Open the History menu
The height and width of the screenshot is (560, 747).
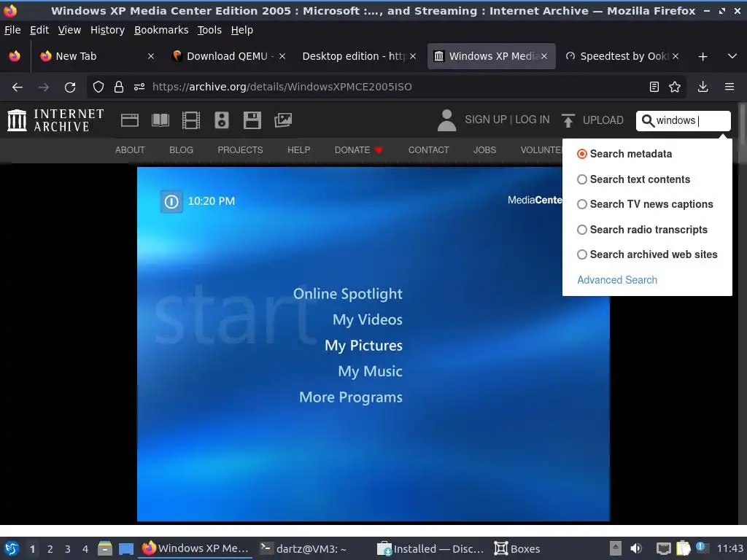(108, 30)
